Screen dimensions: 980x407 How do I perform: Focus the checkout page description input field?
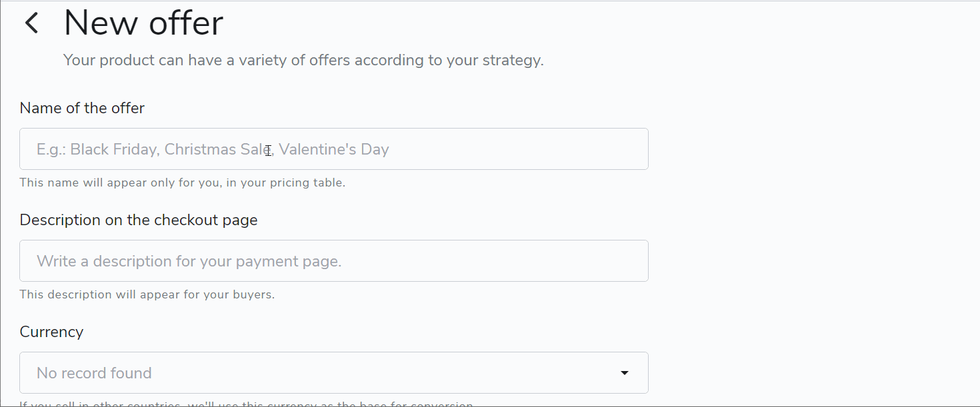(x=334, y=261)
